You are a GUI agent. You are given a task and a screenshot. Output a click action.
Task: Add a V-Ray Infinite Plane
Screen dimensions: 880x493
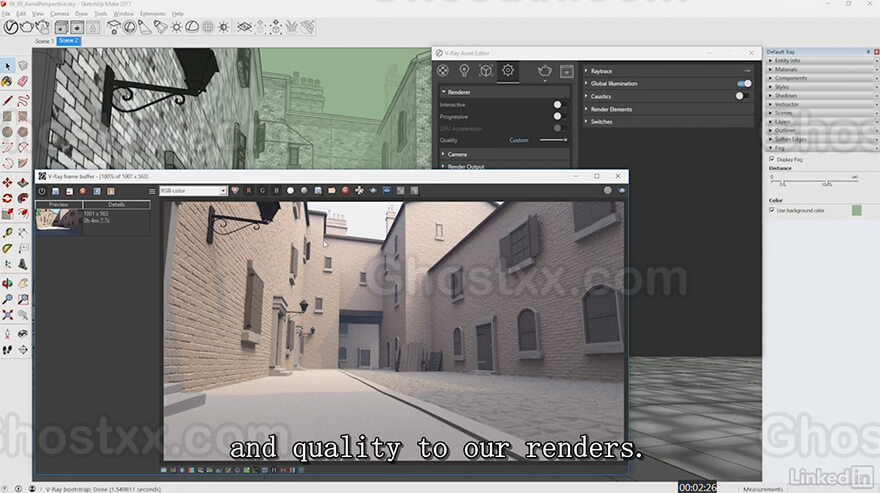(244, 27)
